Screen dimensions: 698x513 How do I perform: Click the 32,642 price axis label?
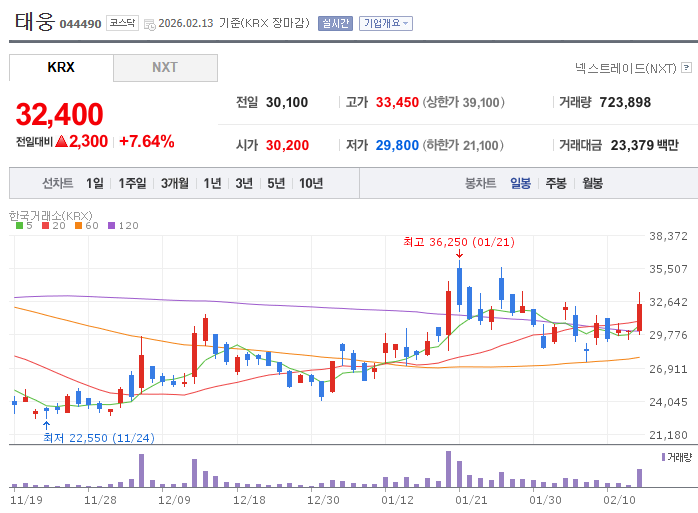668,302
